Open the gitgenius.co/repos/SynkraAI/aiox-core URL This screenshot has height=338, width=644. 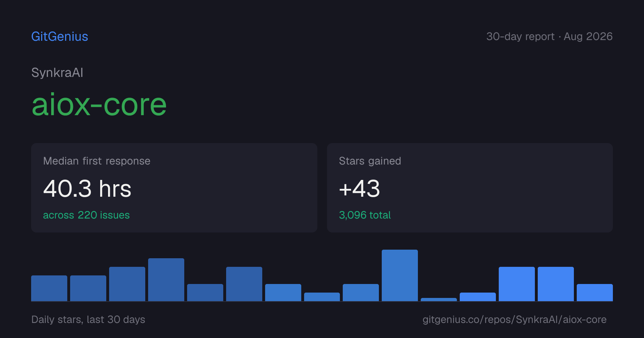(x=514, y=319)
